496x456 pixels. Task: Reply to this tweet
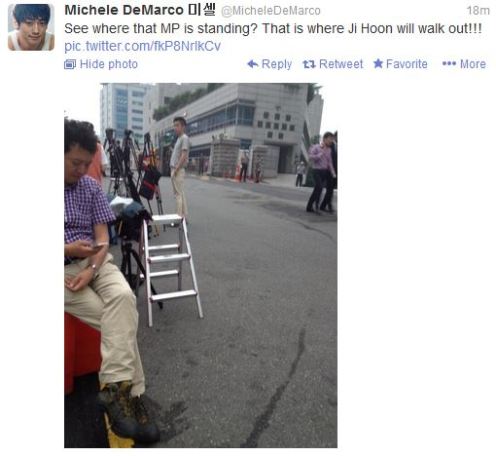coord(270,64)
